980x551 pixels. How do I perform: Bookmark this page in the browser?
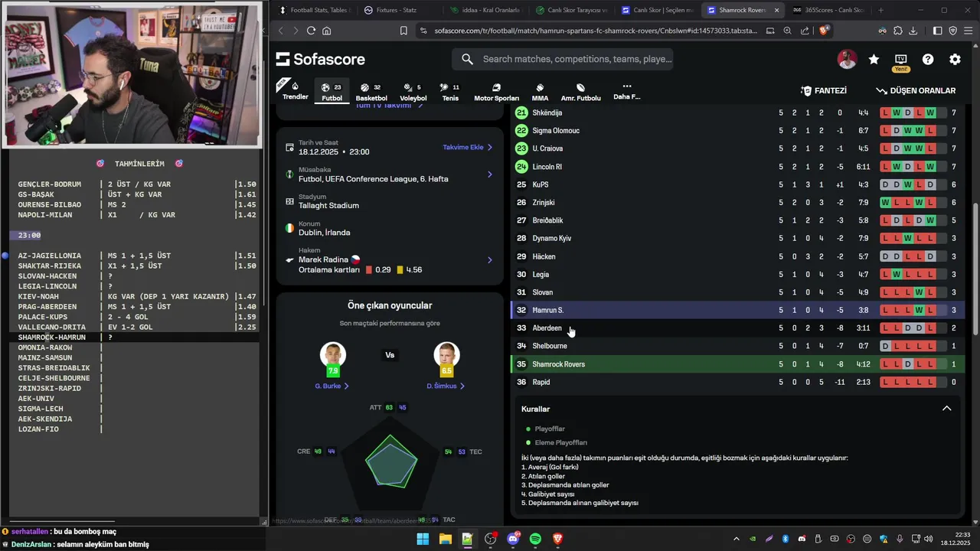point(403,31)
